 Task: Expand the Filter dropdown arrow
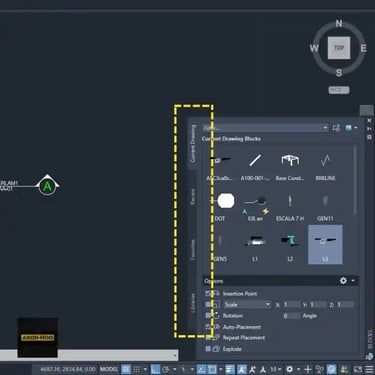point(325,128)
